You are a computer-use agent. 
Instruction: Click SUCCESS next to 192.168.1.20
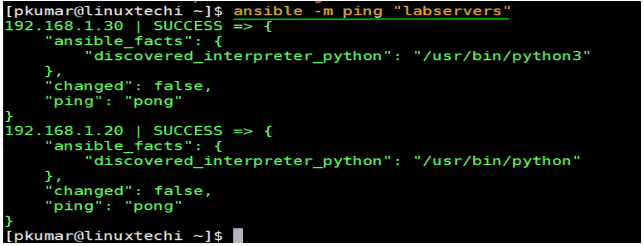pos(187,131)
